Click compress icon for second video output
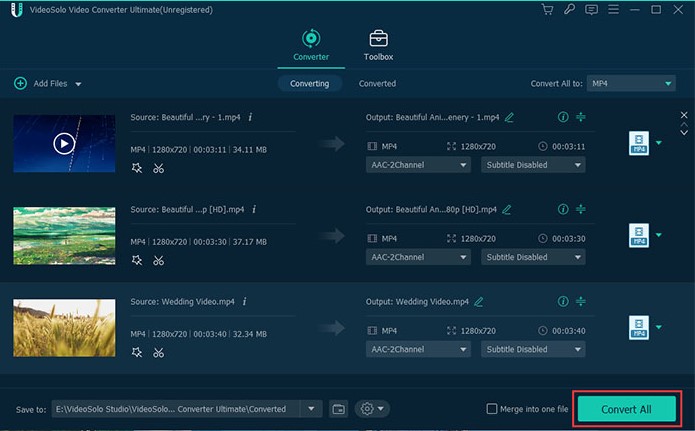 581,209
